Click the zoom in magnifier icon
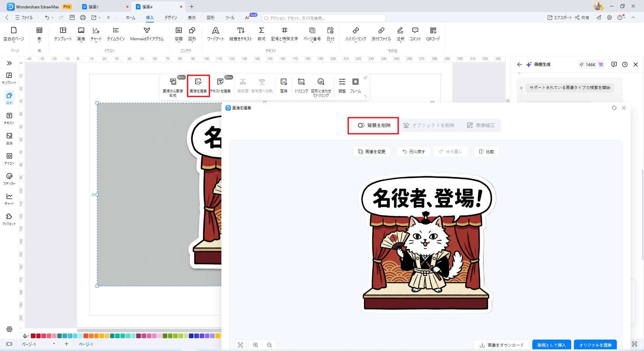 [256, 345]
